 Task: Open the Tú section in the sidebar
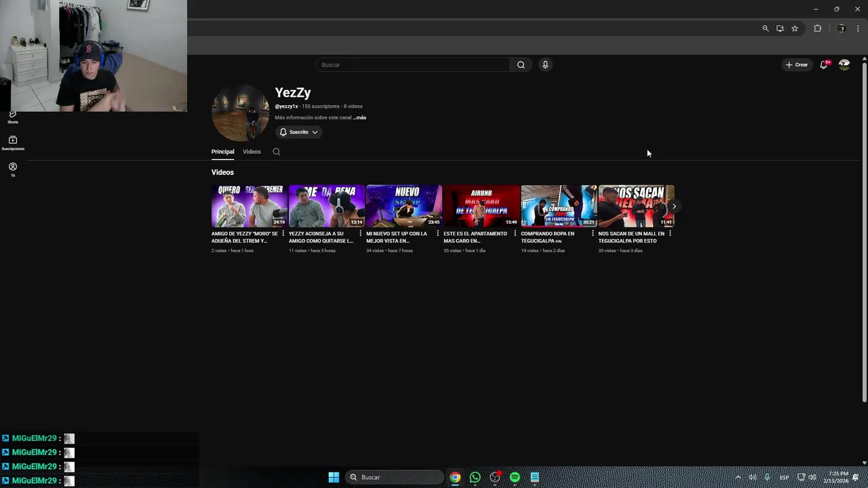12,169
